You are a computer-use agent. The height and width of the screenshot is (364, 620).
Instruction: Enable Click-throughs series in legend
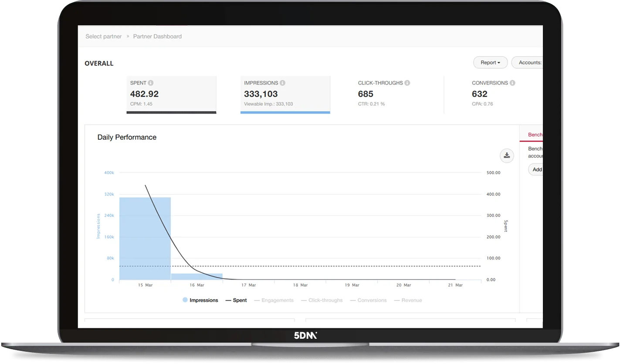pyautogui.click(x=322, y=300)
